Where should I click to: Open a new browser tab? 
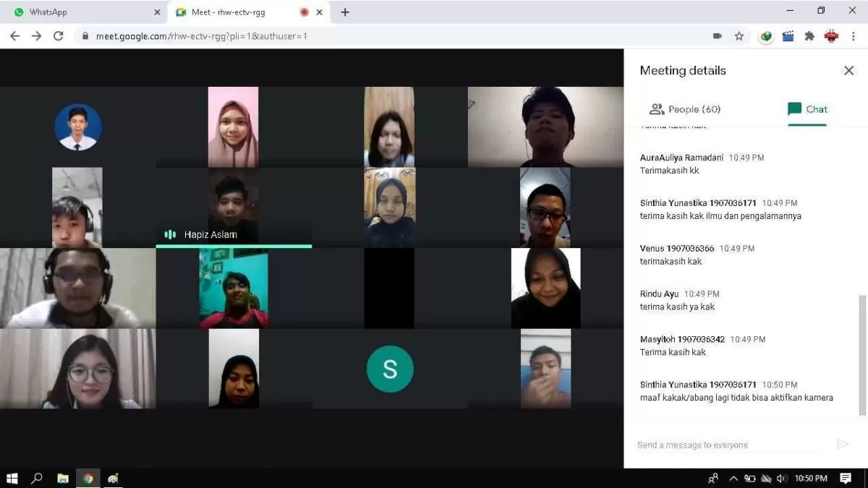point(345,12)
